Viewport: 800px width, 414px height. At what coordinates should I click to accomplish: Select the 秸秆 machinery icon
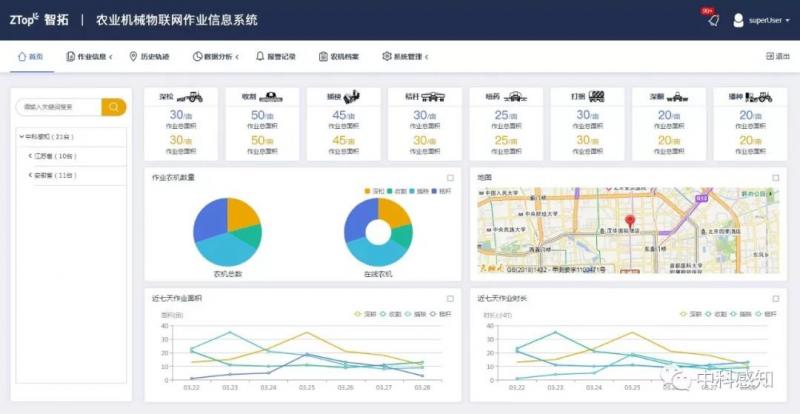[x=432, y=97]
